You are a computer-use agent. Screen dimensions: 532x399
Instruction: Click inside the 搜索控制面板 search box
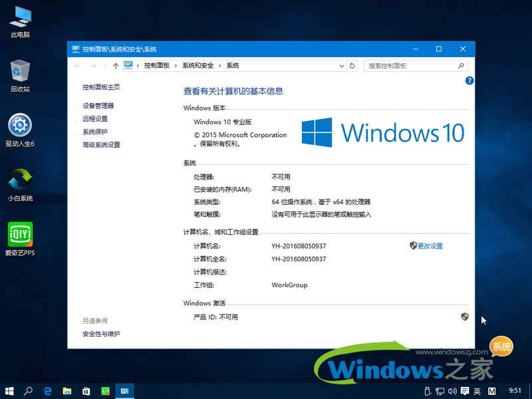click(412, 66)
